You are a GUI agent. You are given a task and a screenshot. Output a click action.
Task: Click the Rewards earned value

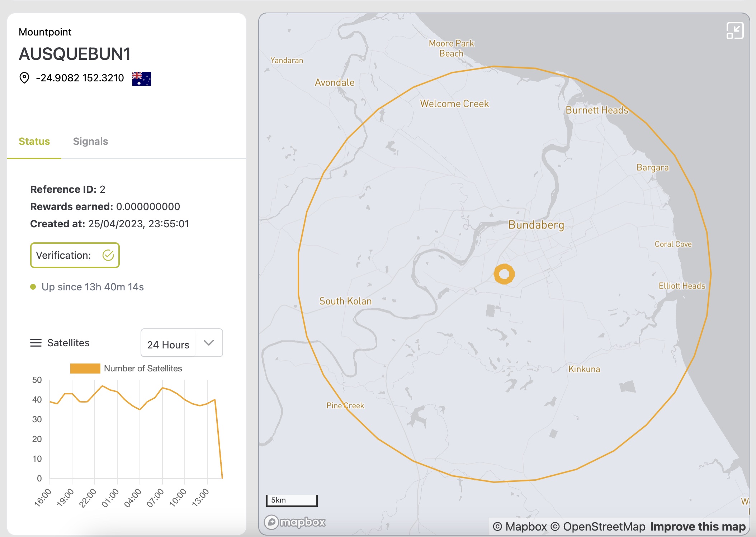pyautogui.click(x=148, y=206)
